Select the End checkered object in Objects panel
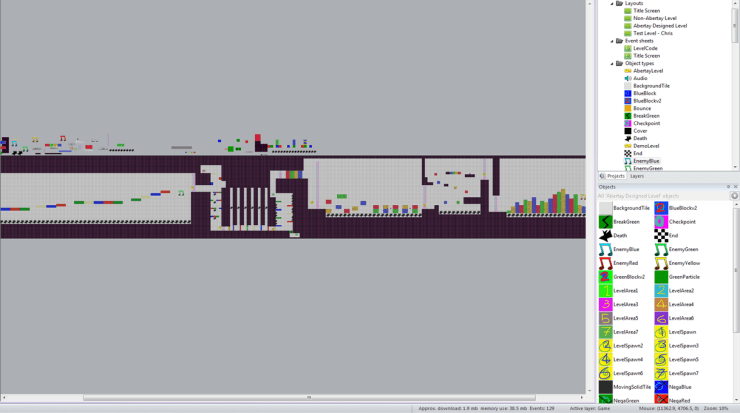Image resolution: width=740 pixels, height=413 pixels. tap(666, 235)
